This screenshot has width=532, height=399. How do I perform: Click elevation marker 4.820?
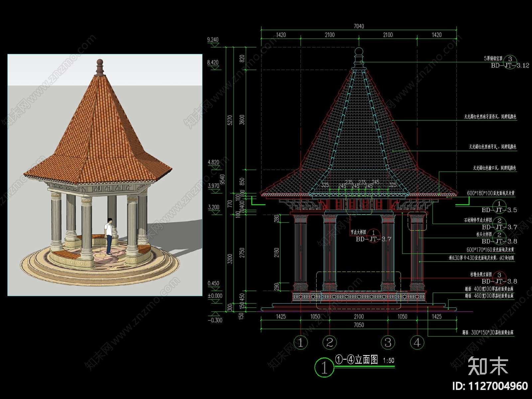pos(213,162)
